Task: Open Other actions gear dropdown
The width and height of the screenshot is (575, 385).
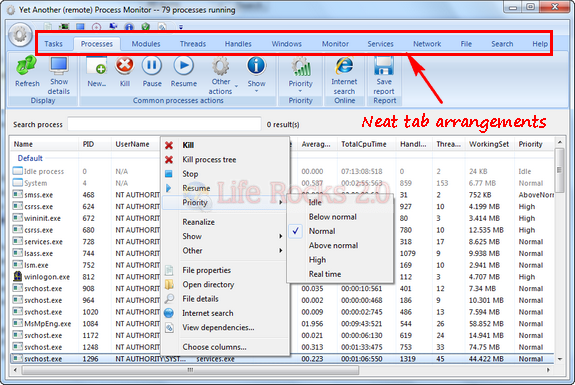Action: (221, 75)
